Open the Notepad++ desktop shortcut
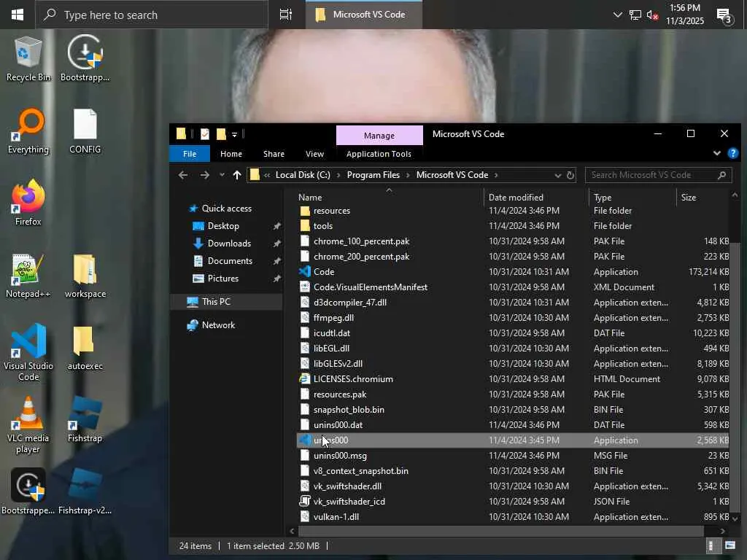 coord(28,275)
